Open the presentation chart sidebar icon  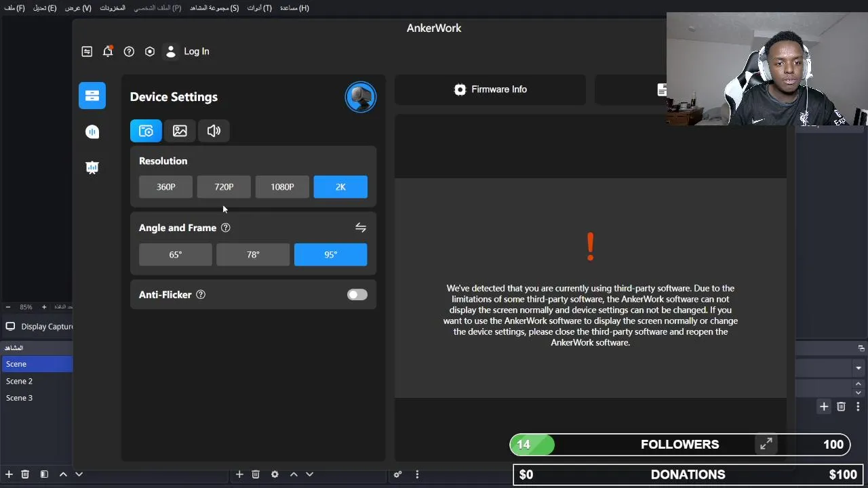click(92, 167)
